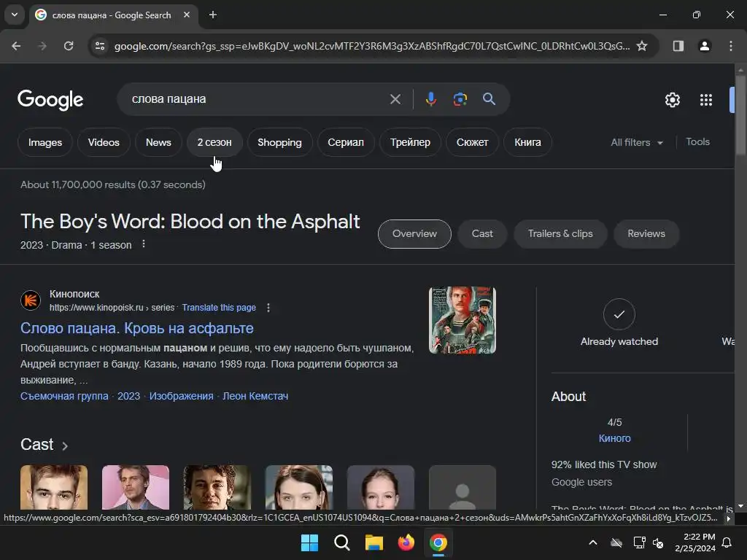This screenshot has height=560, width=747.
Task: Open the '2023' sitelink
Action: pos(128,396)
